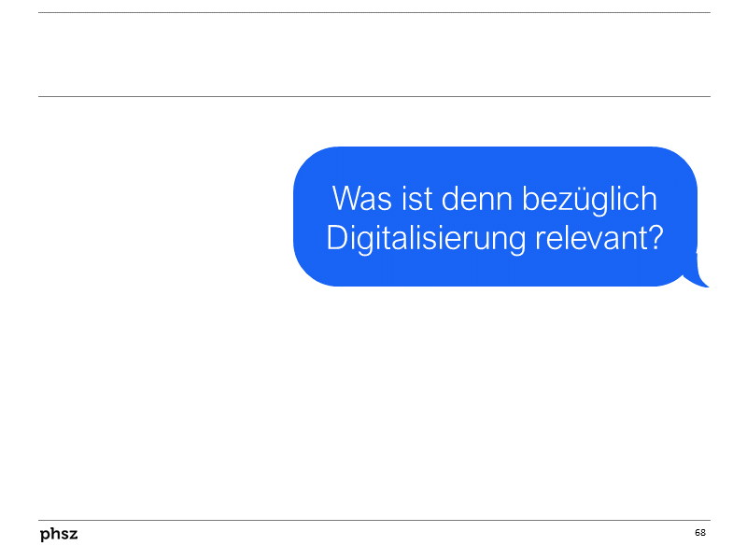Screen dimensions: 747x560
Task: Click the empty slide space below the bubble
Action: tap(374, 402)
